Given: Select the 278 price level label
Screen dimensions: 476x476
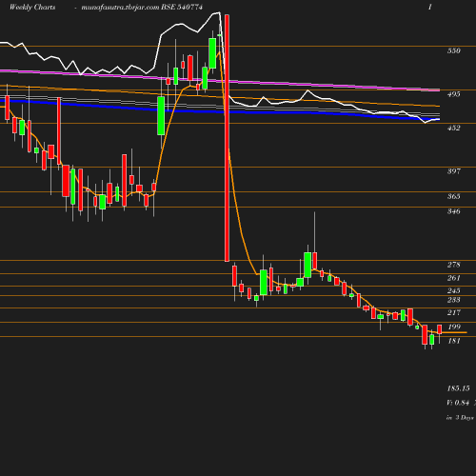Looking at the screenshot, I should (x=453, y=265).
